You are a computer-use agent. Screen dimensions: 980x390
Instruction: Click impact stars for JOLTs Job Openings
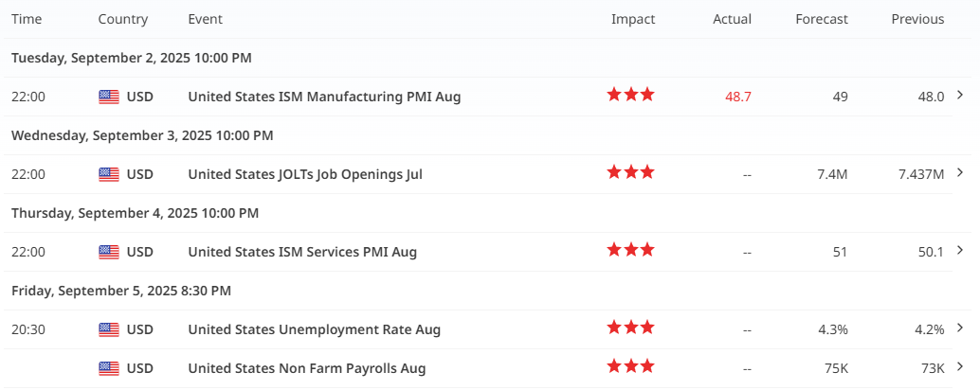click(x=630, y=172)
